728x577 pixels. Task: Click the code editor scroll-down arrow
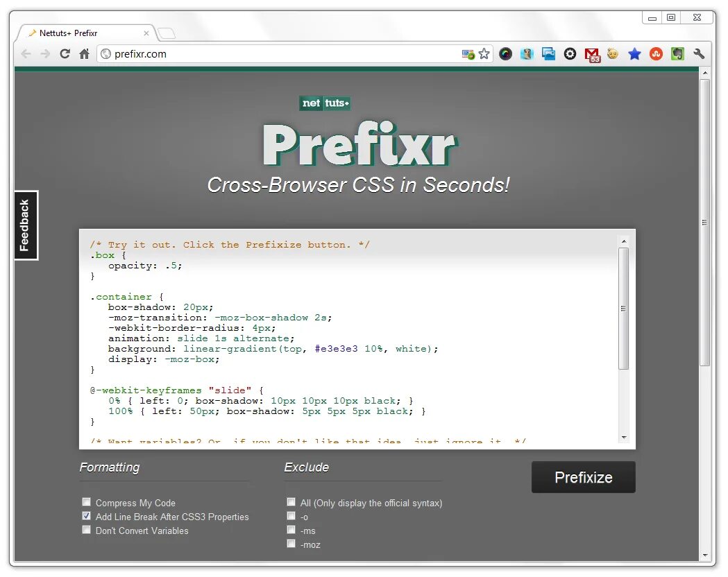[x=624, y=438]
